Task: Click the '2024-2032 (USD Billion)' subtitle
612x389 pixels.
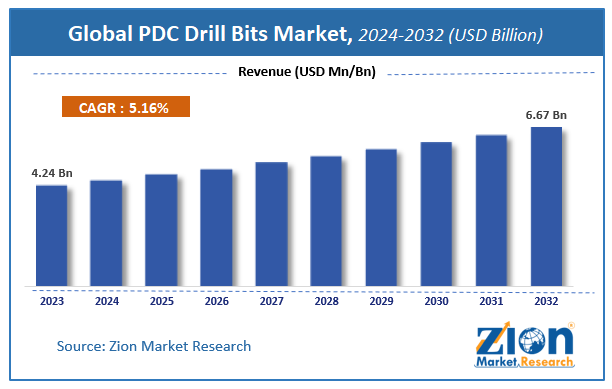Action: coord(450,35)
